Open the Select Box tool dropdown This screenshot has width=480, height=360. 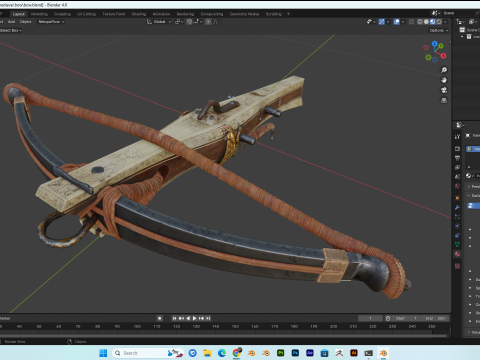tap(11, 30)
